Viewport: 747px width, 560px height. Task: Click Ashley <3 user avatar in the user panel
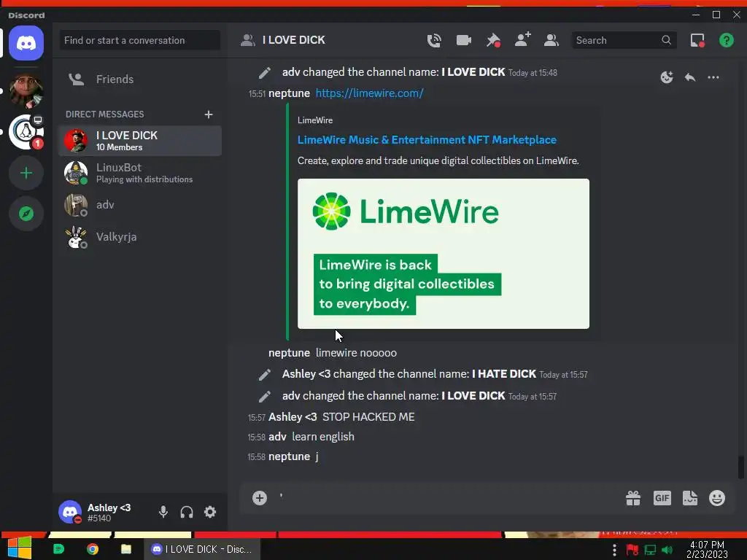tap(70, 512)
